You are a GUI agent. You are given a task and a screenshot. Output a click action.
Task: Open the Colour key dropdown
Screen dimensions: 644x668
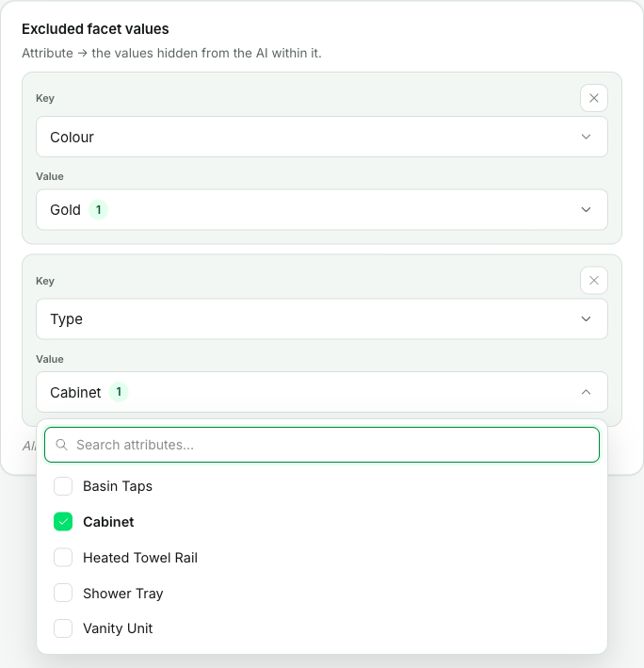[x=322, y=137]
